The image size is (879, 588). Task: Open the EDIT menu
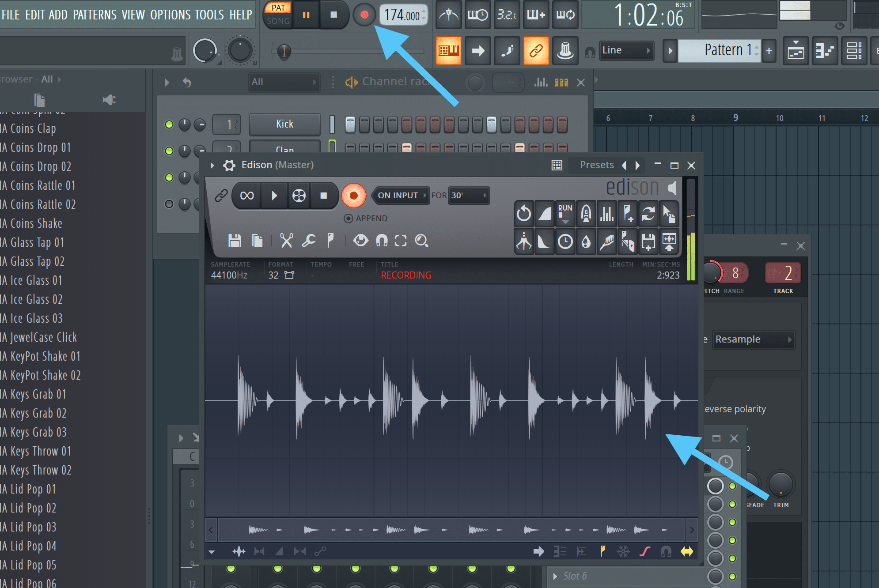(35, 15)
